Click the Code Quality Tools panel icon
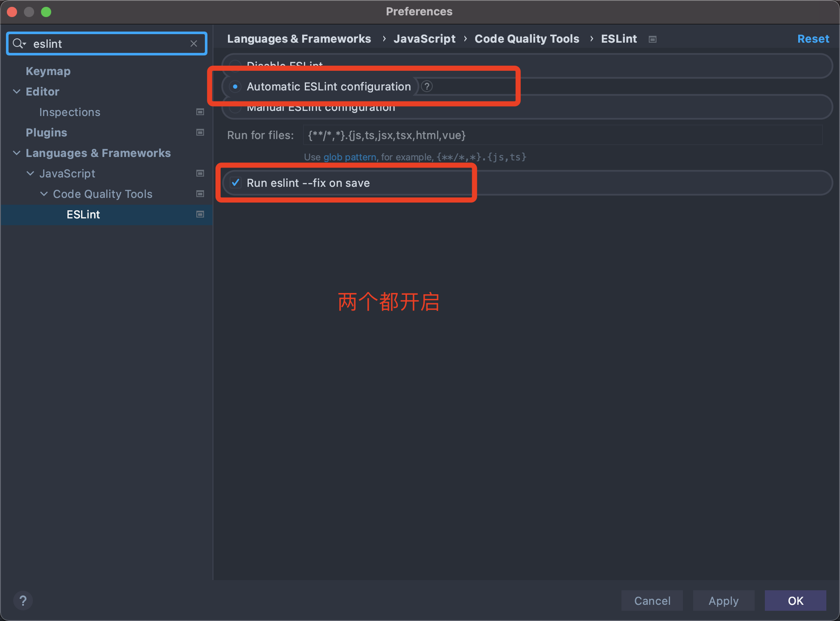840x621 pixels. [201, 194]
